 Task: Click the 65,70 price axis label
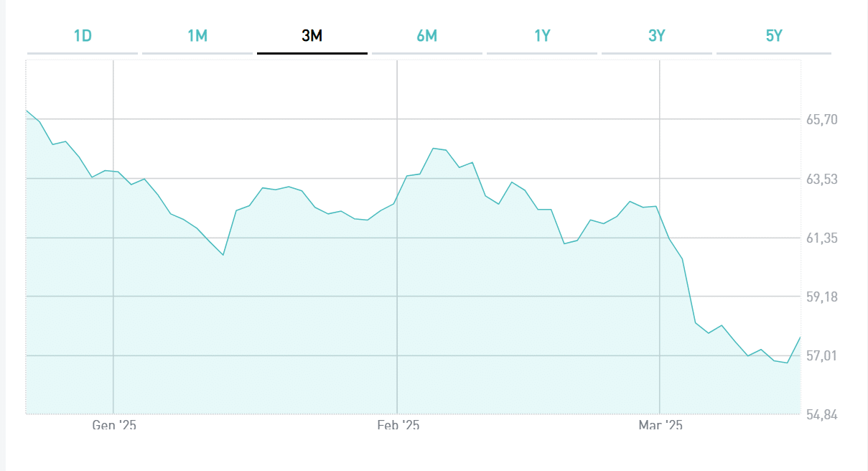822,120
